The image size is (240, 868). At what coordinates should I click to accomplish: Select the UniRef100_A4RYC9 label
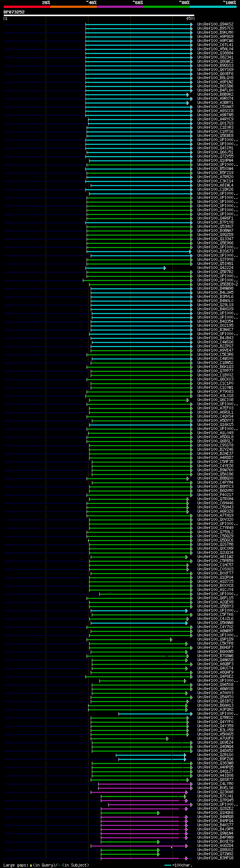coord(215,119)
